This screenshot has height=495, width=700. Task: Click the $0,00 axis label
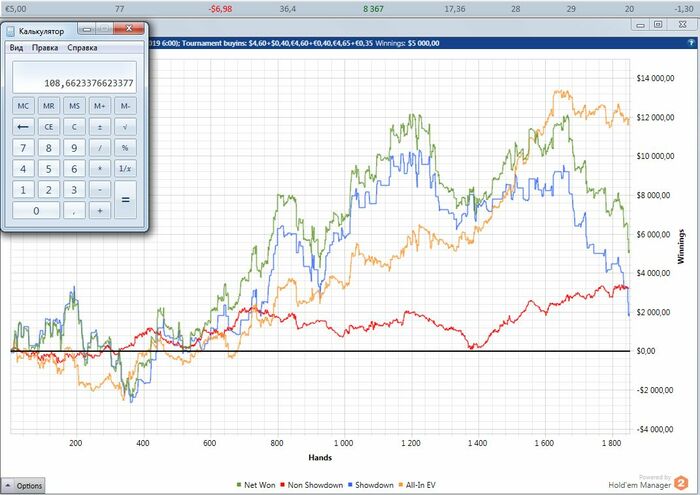(x=646, y=351)
